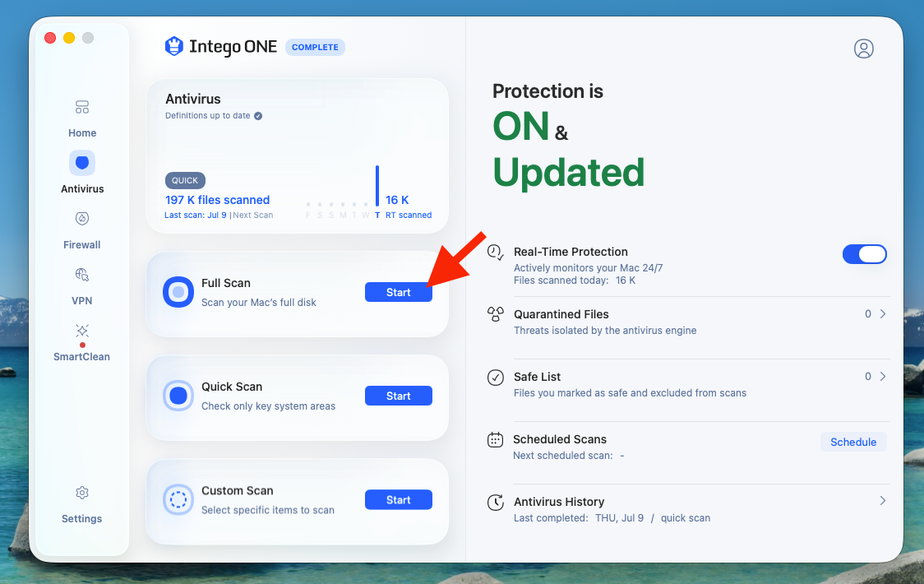Click the 197 K files scanned text
This screenshot has height=584, width=924.
click(218, 200)
